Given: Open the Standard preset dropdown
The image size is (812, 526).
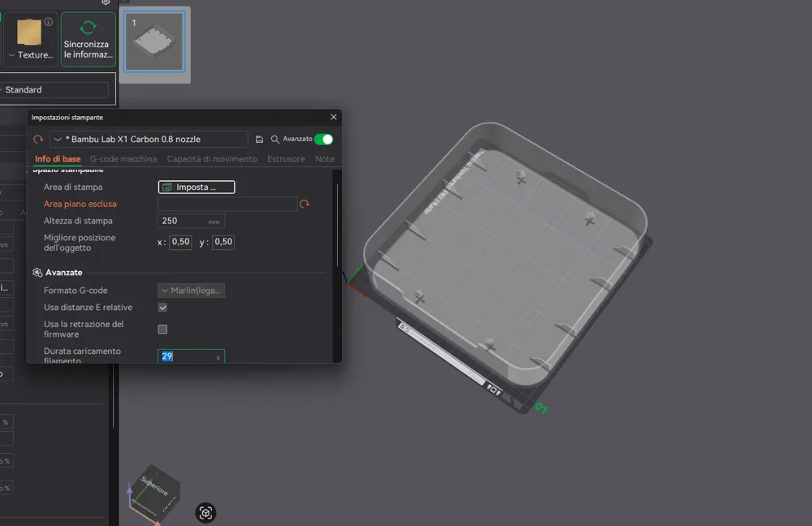Looking at the screenshot, I should click(x=54, y=89).
